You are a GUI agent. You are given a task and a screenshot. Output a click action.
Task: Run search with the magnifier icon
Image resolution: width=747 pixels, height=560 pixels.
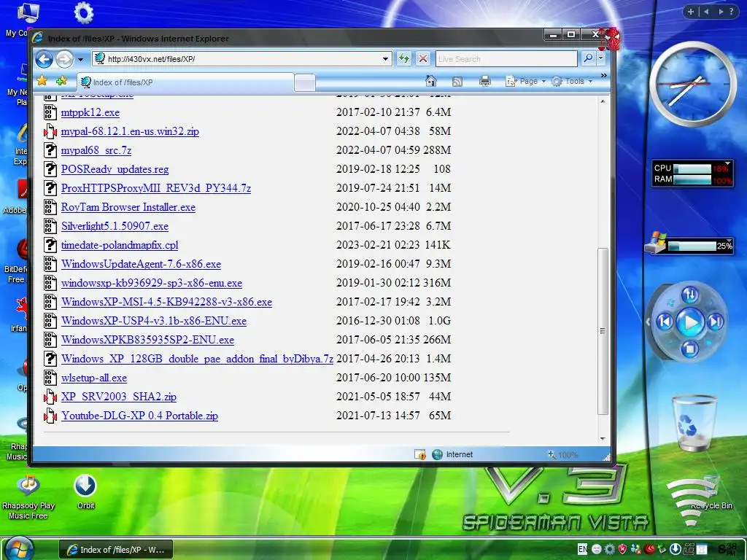[589, 58]
